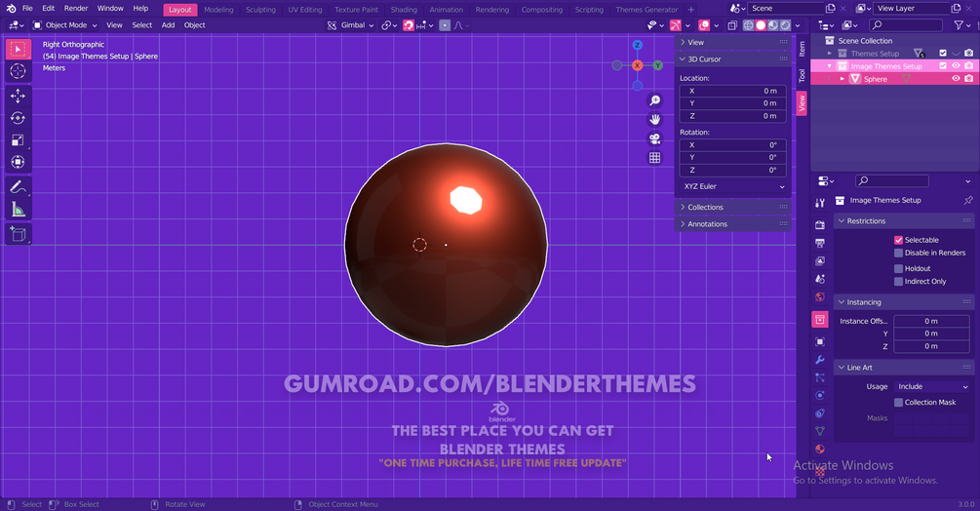Toggle Themes Setup collection exclude checkbox
This screenshot has height=511, width=980.
point(943,54)
